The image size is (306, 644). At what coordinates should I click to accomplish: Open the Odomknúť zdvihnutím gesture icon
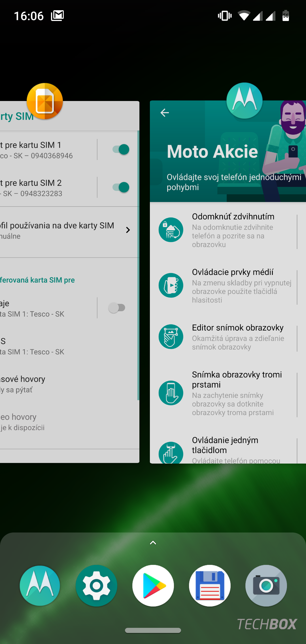(171, 230)
